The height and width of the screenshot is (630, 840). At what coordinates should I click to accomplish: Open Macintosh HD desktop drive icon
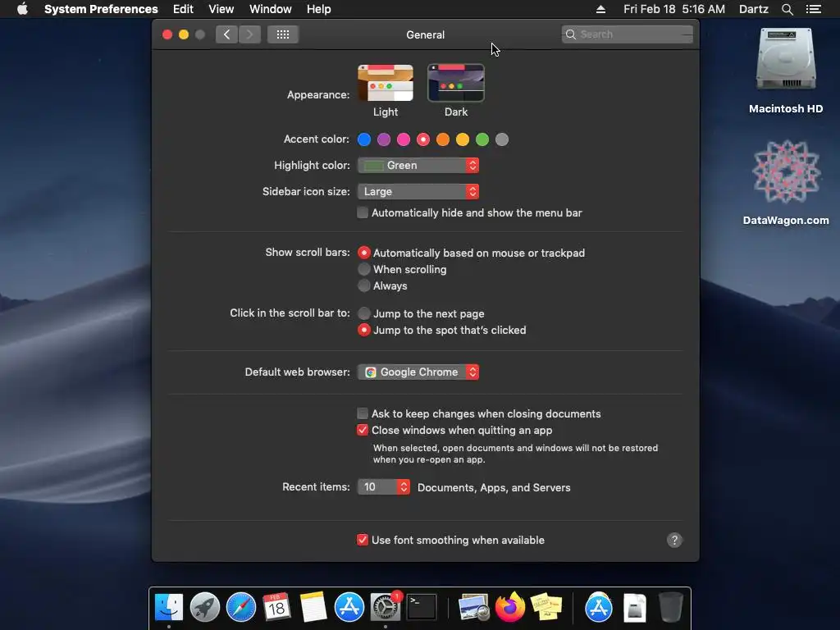(786, 60)
